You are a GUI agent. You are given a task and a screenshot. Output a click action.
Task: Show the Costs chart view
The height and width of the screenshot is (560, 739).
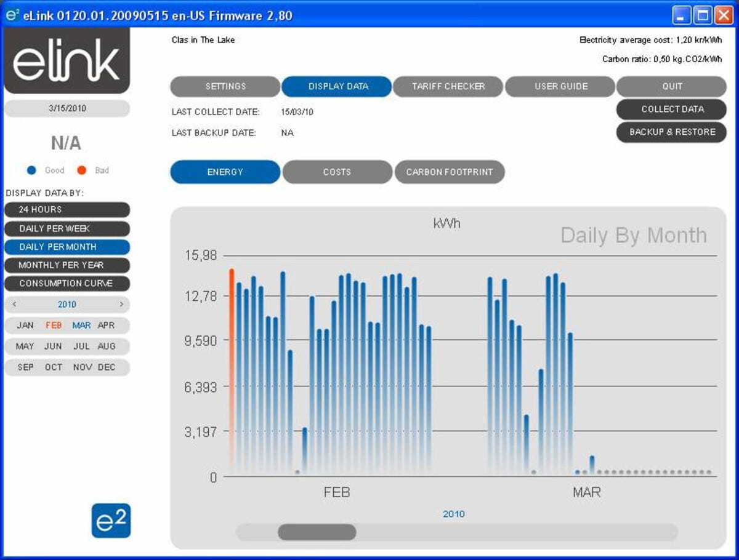pos(337,172)
